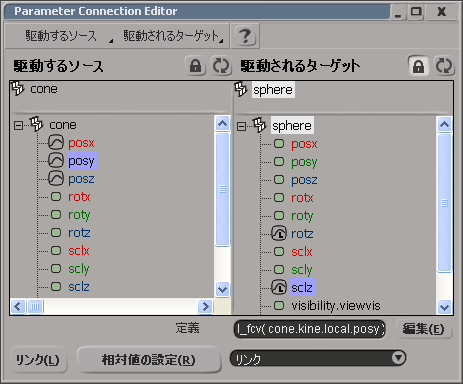
Task: Click the sphere sclz linked parameter icon
Action: pyautogui.click(x=279, y=287)
